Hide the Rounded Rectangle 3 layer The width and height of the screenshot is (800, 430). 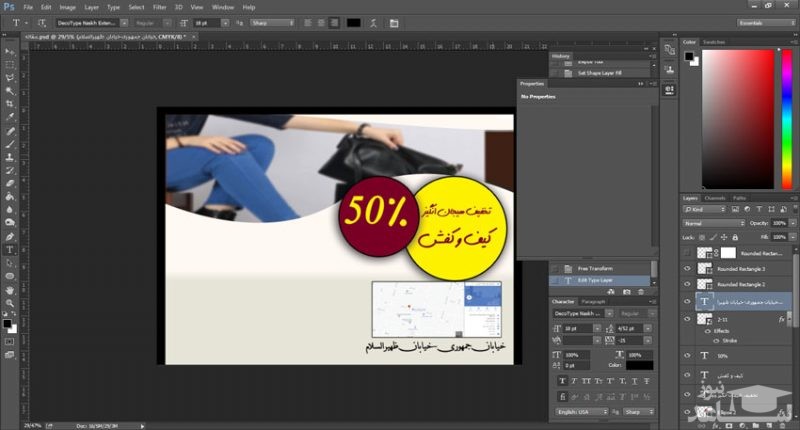coord(687,269)
